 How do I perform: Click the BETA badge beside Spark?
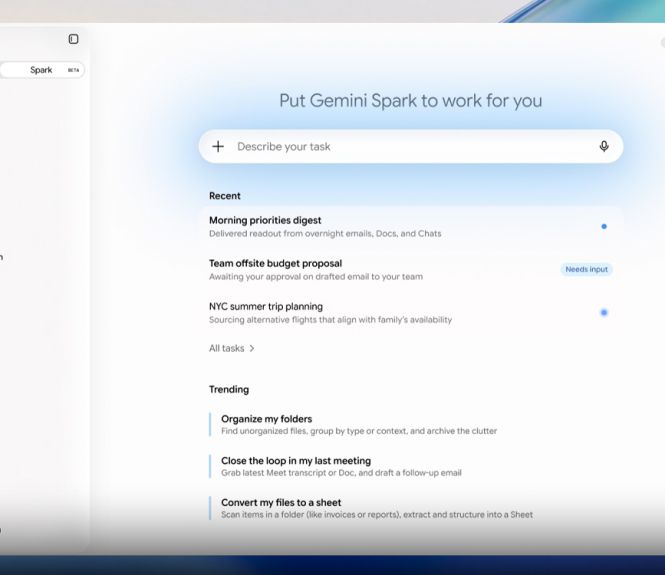(73, 70)
